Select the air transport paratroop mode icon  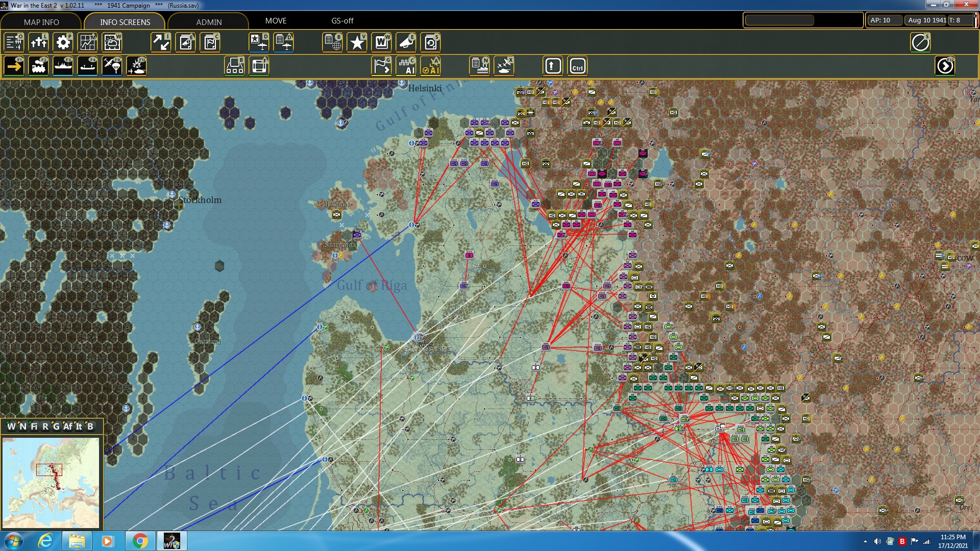pyautogui.click(x=112, y=66)
